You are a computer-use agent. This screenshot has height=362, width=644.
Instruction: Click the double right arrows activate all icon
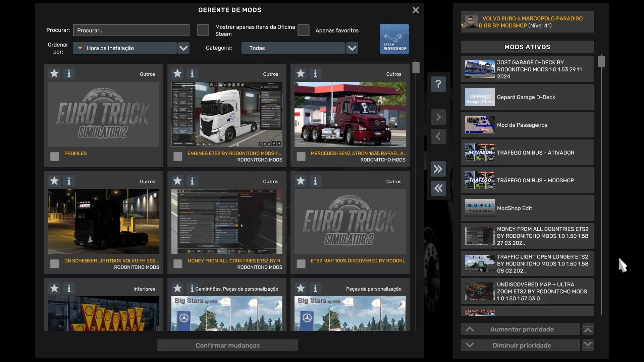438,169
